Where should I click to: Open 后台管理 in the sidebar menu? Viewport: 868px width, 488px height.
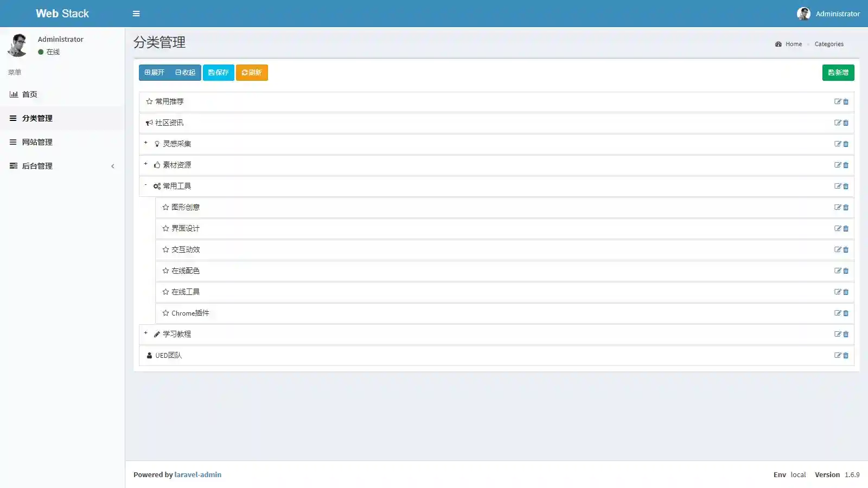click(x=62, y=166)
